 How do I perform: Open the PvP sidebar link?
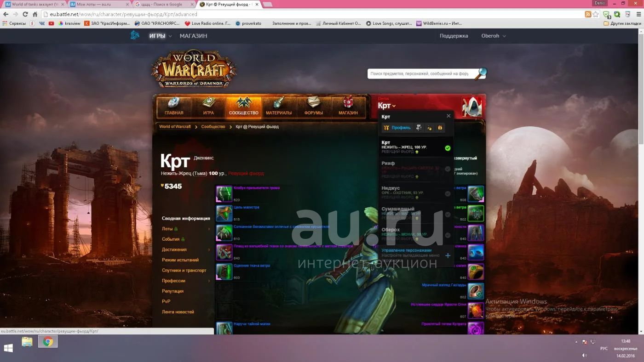[x=166, y=301]
